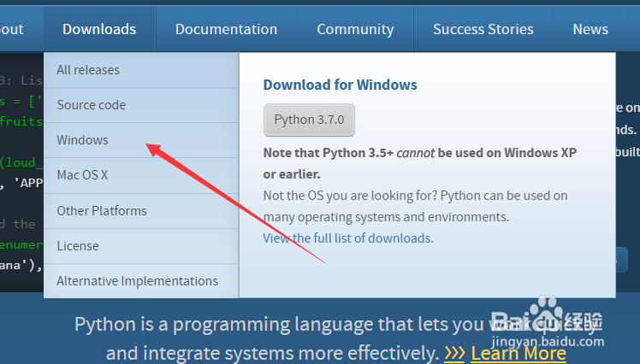Screen dimensions: 640x364
Task: Choose All releases from Downloads menu
Action: tap(88, 70)
